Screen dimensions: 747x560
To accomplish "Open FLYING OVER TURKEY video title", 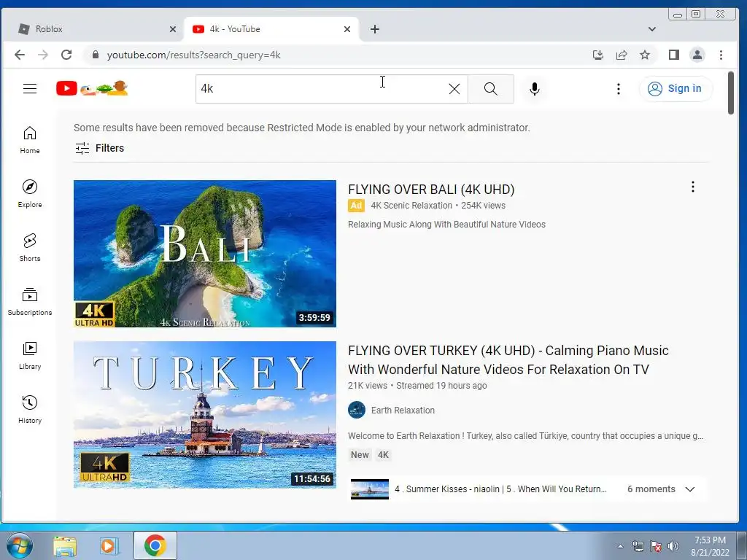I will [508, 360].
